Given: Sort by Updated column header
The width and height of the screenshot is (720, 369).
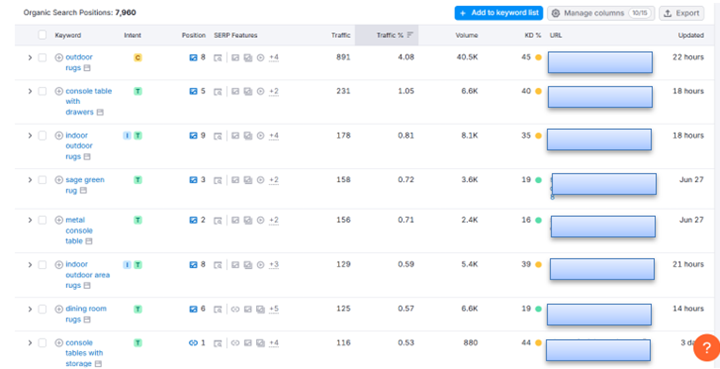Looking at the screenshot, I should pos(691,35).
